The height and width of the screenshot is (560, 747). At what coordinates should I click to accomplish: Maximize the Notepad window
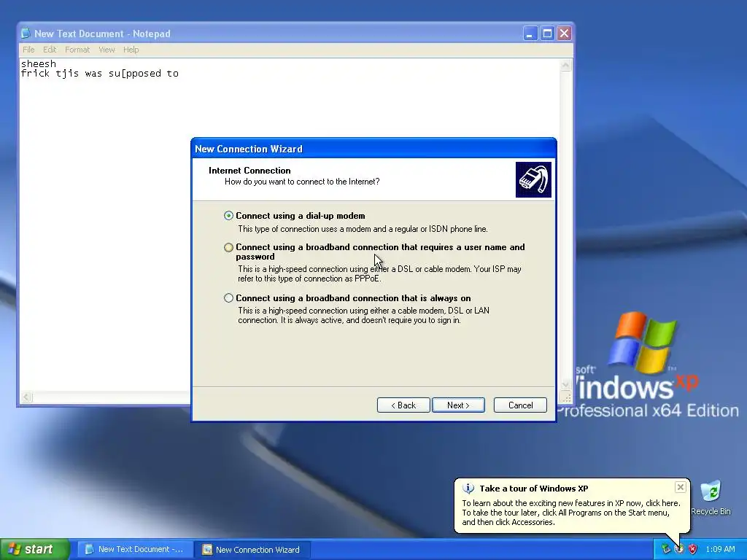pos(547,34)
